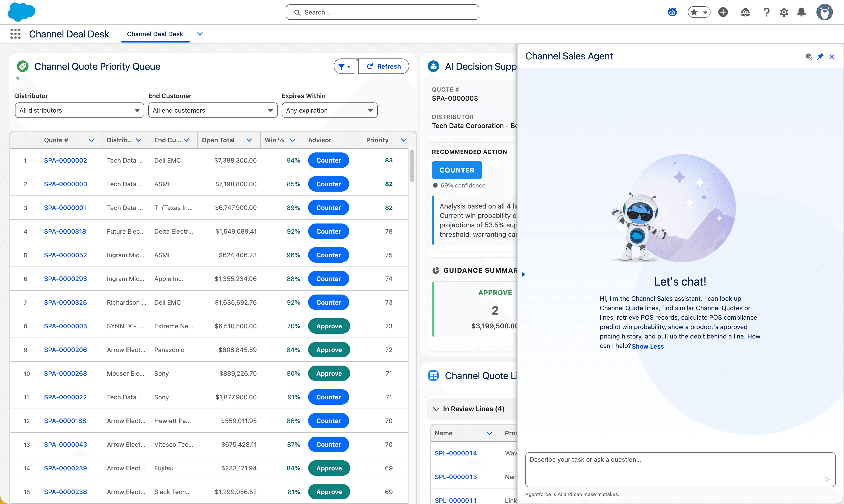
Task: Click Show Less in chat greeting
Action: click(x=648, y=346)
